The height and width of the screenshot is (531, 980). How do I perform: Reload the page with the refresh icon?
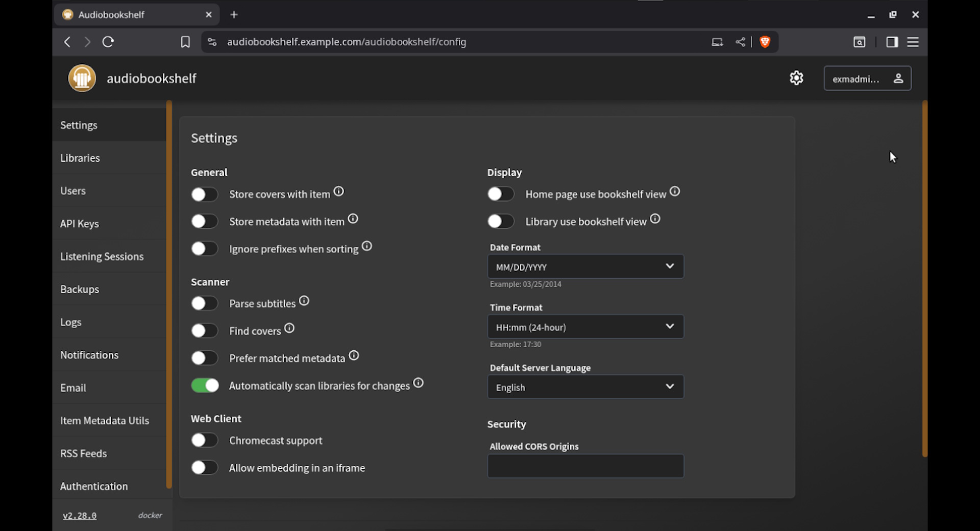tap(108, 42)
